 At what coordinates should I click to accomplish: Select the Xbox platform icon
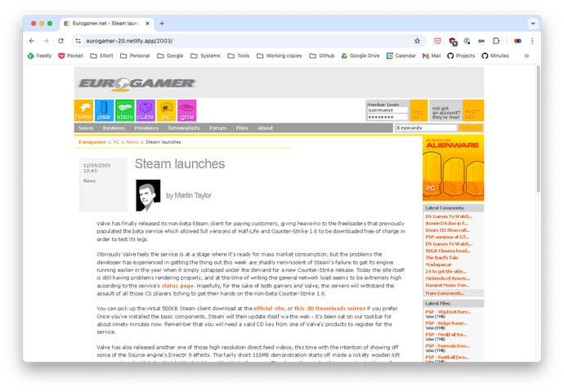click(x=125, y=110)
